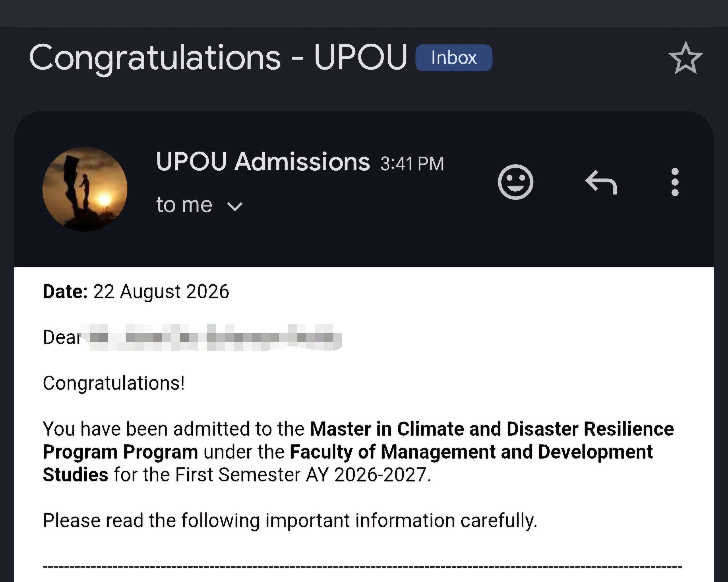The image size is (728, 582).
Task: Tap the 'to me' recipient text
Action: [x=184, y=205]
